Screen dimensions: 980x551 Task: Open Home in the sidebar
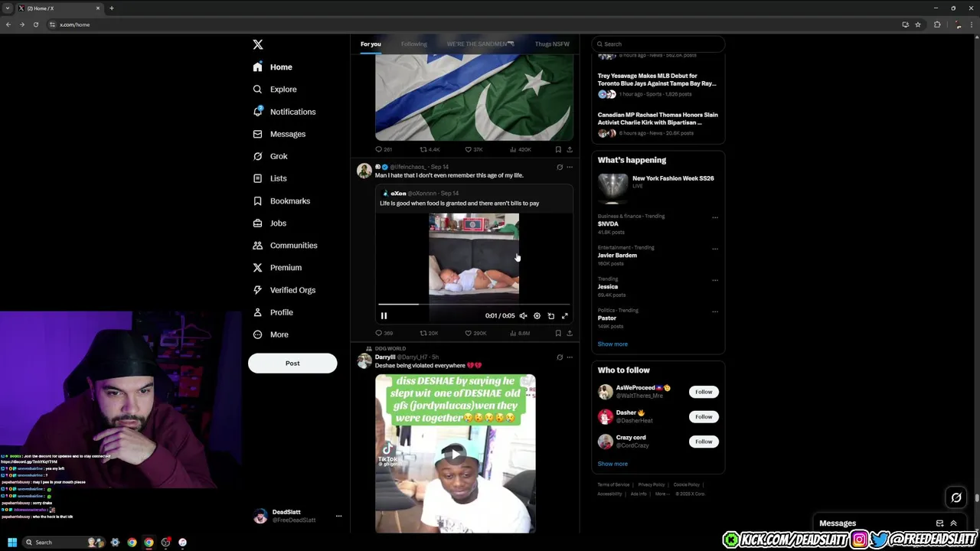pyautogui.click(x=273, y=67)
